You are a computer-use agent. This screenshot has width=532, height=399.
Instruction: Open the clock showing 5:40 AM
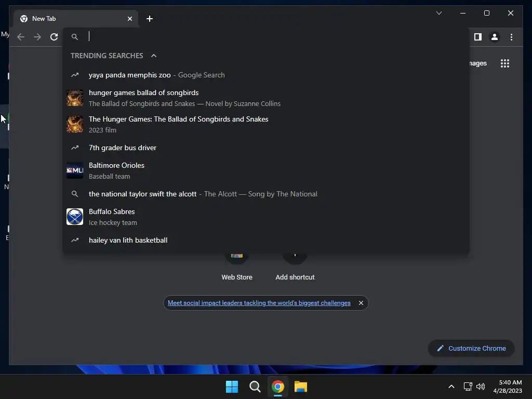[x=508, y=387]
